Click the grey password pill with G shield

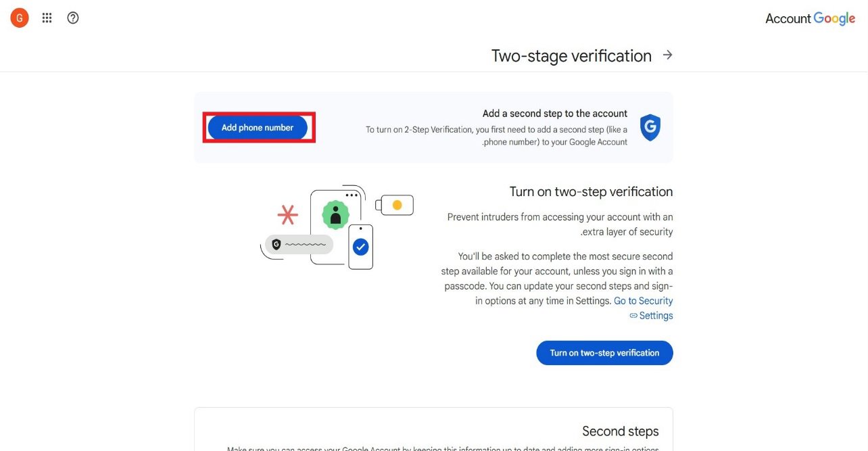point(299,245)
